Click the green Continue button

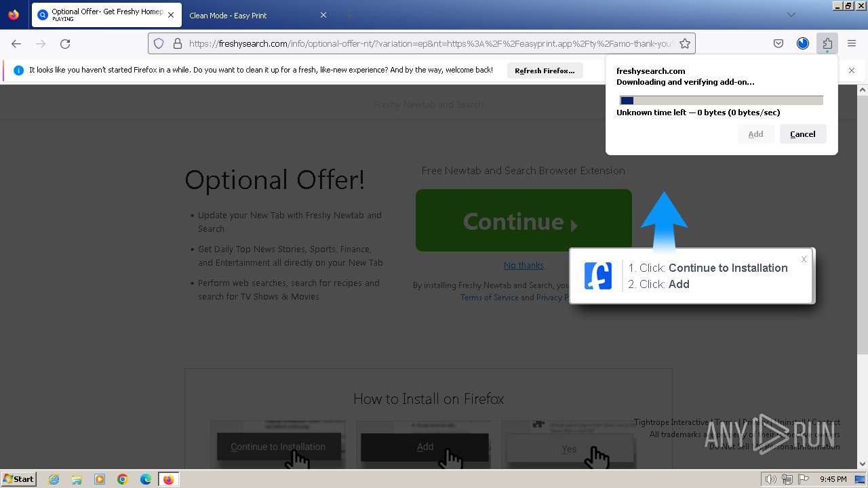524,220
